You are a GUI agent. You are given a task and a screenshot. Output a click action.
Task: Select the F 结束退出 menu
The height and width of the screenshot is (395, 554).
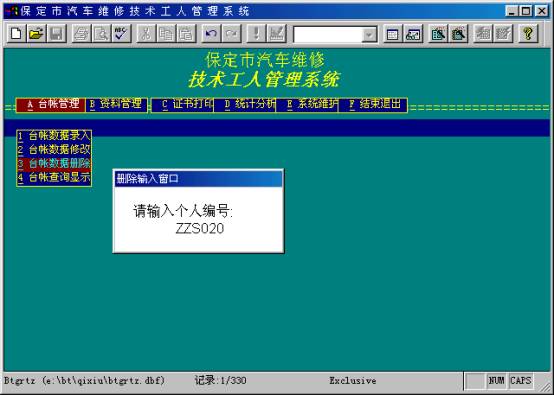(x=373, y=105)
